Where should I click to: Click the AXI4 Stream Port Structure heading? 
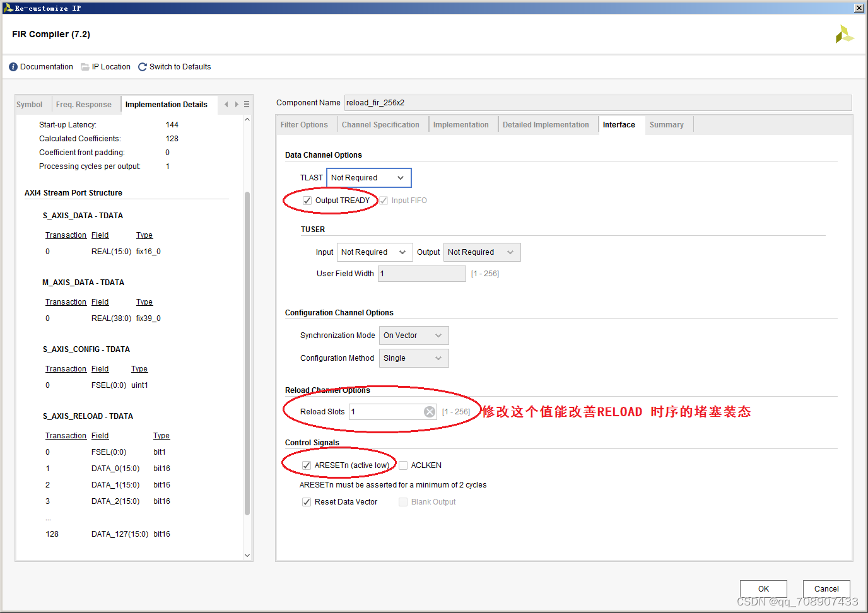(73, 193)
